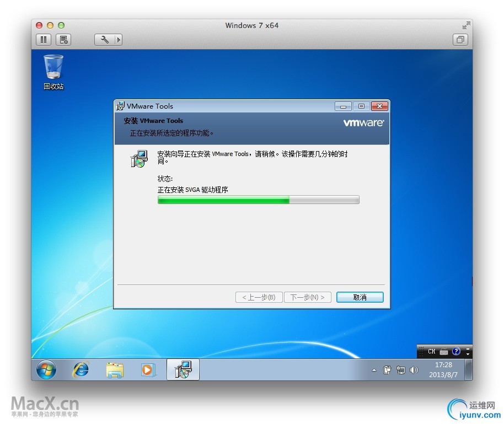Image resolution: width=504 pixels, height=424 pixels.
Task: Click the installer CD icon in dialog
Action: [139, 158]
